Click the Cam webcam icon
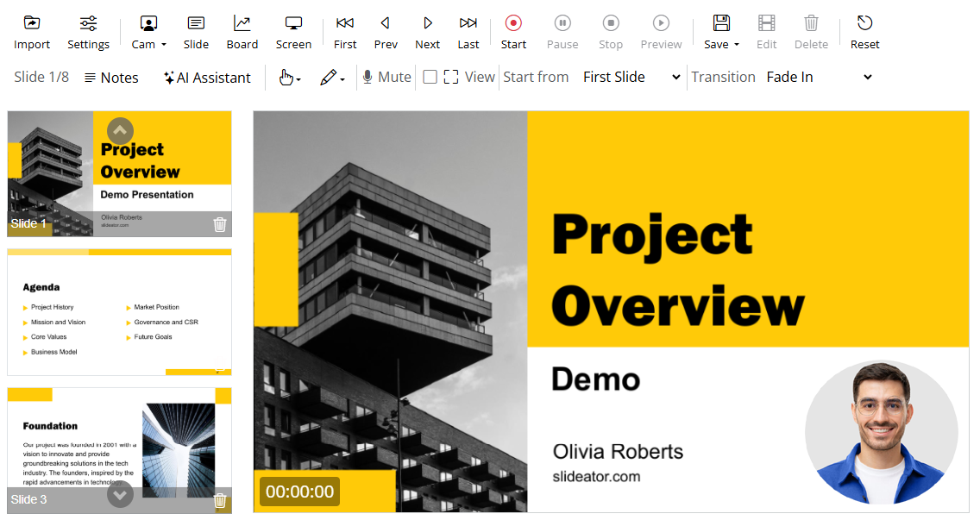This screenshot has width=980, height=520. (x=148, y=24)
